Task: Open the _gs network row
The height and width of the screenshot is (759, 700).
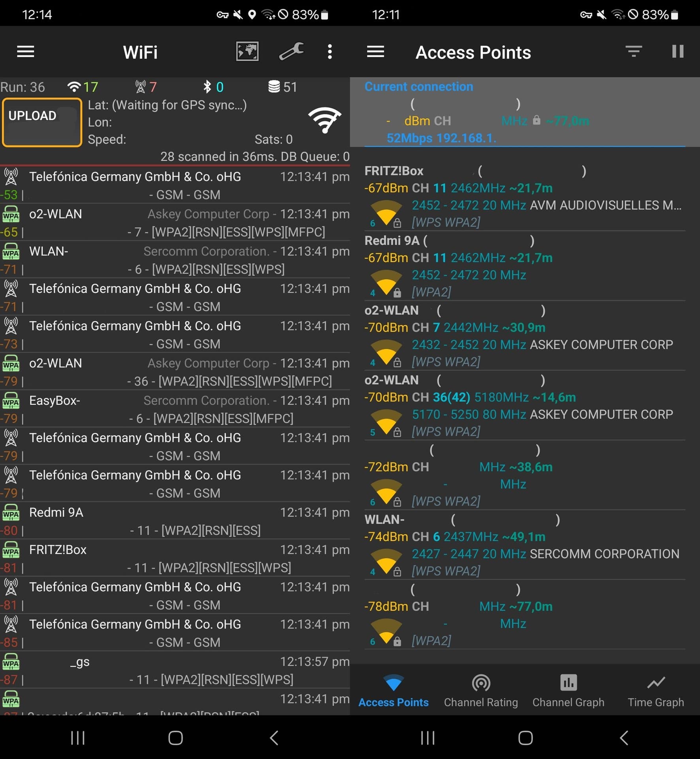Action: (175, 670)
